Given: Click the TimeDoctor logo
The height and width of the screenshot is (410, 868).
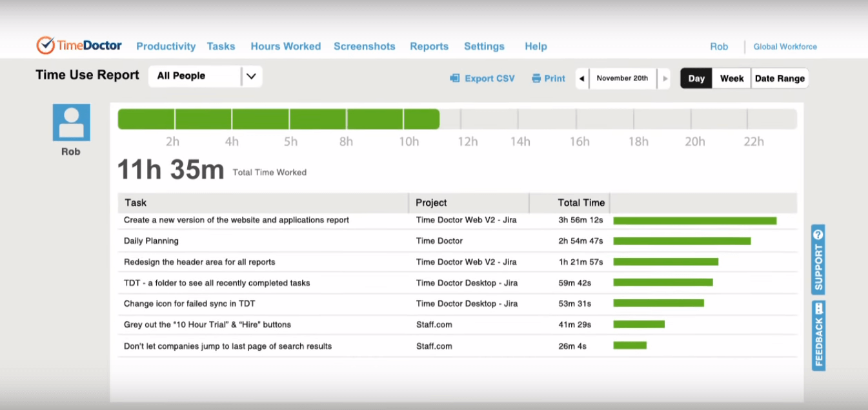Looking at the screenshot, I should coord(78,45).
